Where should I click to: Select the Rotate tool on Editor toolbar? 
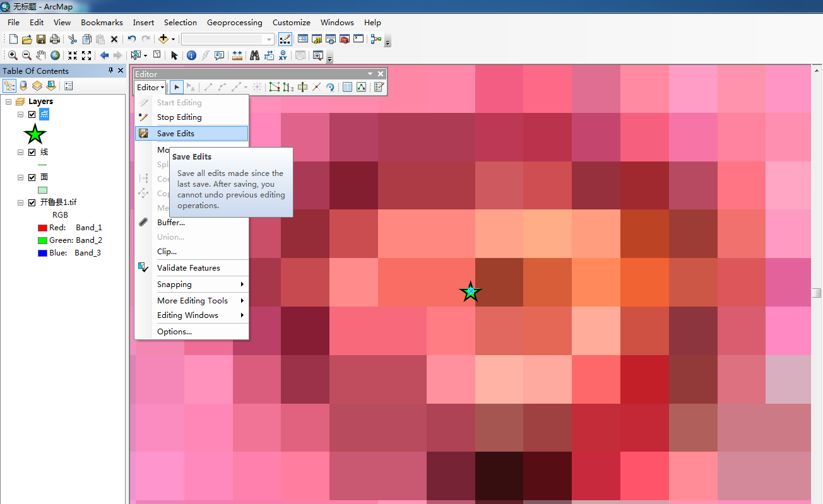[330, 87]
